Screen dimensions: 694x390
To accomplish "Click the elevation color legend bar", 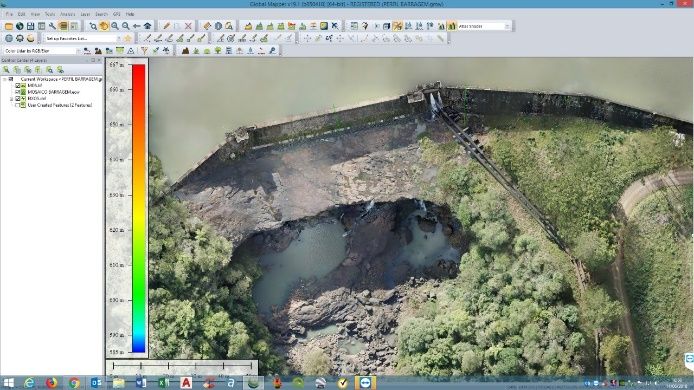I will tap(139, 208).
